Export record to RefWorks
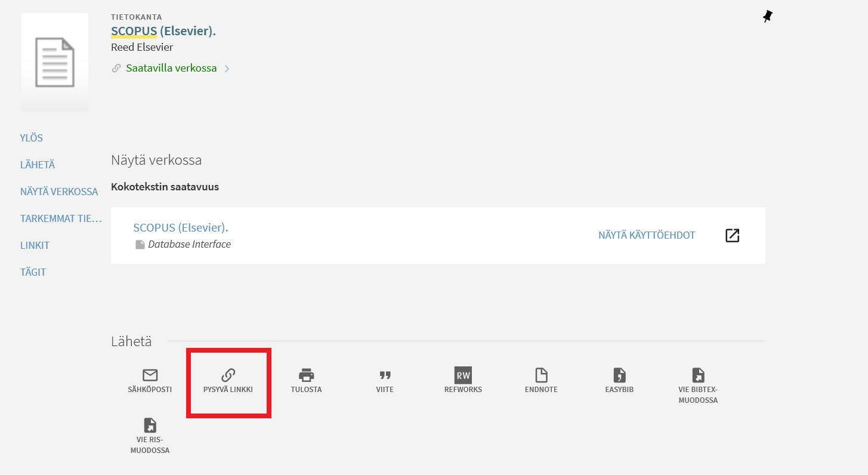868x475 pixels. pos(463,381)
